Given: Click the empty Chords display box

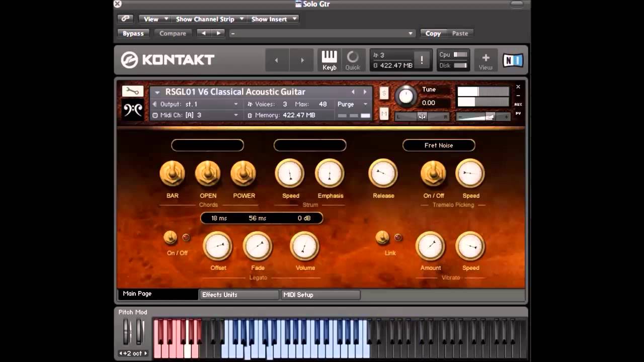Looking at the screenshot, I should [207, 145].
